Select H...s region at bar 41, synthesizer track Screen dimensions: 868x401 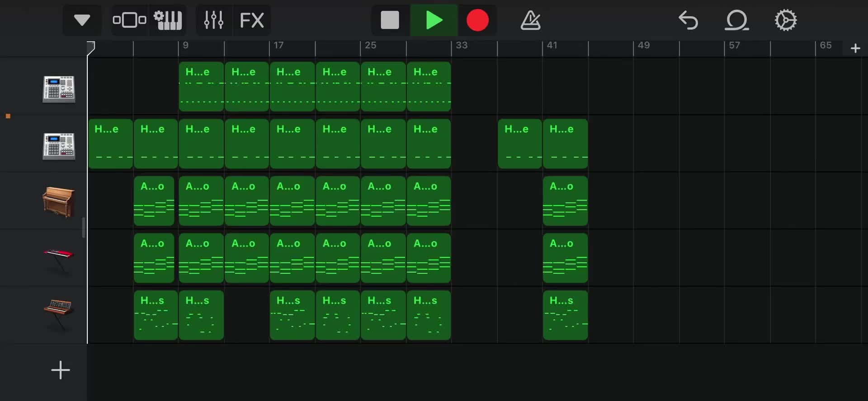pyautogui.click(x=565, y=315)
